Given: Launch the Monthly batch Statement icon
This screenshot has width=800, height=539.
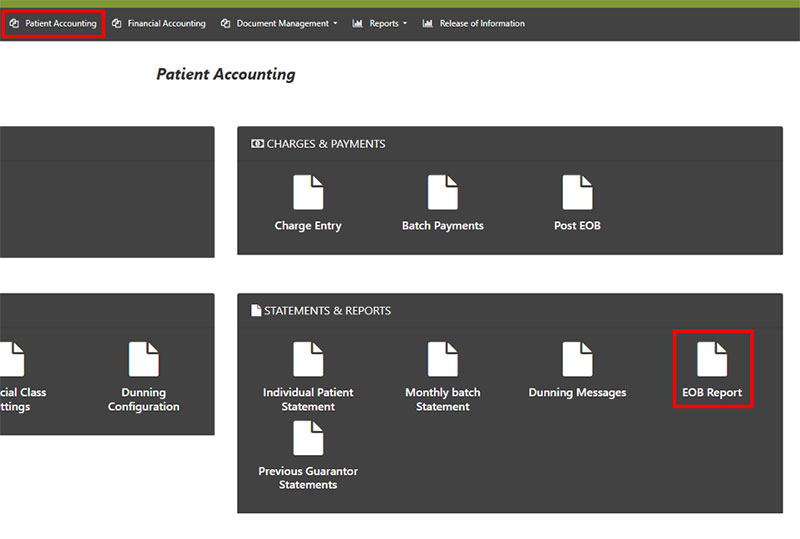Looking at the screenshot, I should (442, 359).
